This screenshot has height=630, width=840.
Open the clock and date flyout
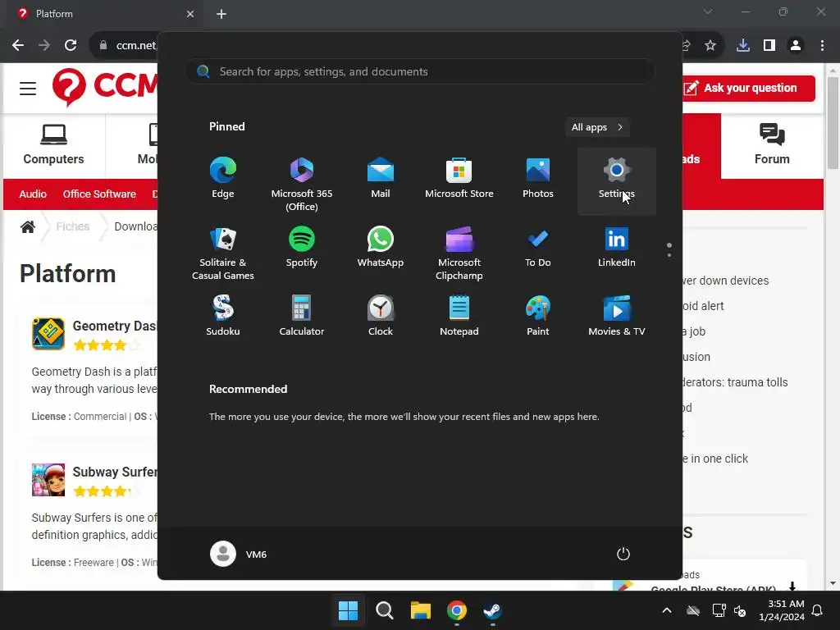[782, 610]
